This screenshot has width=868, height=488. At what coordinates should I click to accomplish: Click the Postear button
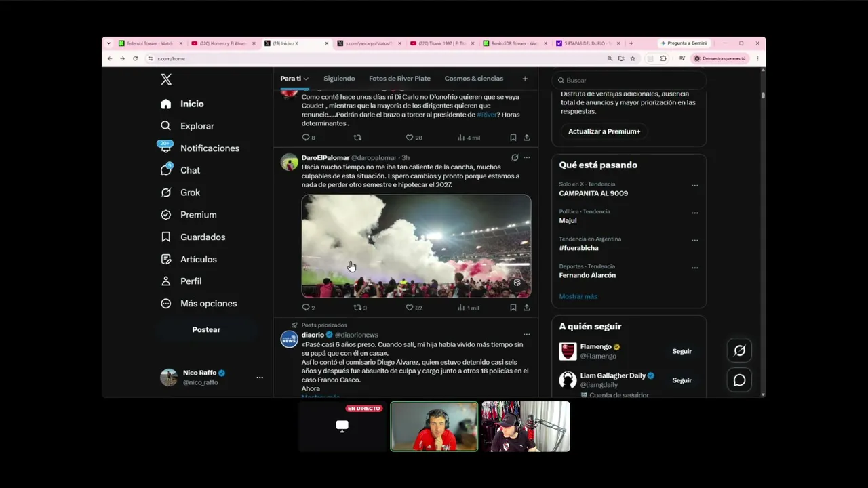tap(206, 329)
